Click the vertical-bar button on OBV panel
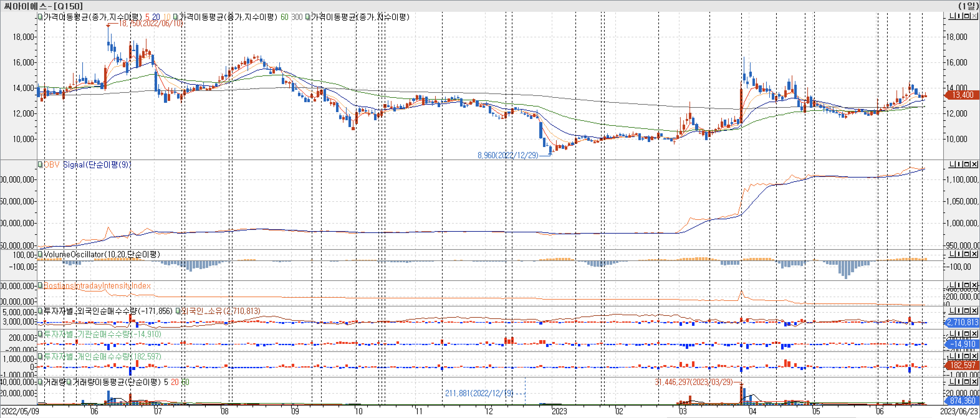Screen dimensions: 980x418 pos(960,164)
